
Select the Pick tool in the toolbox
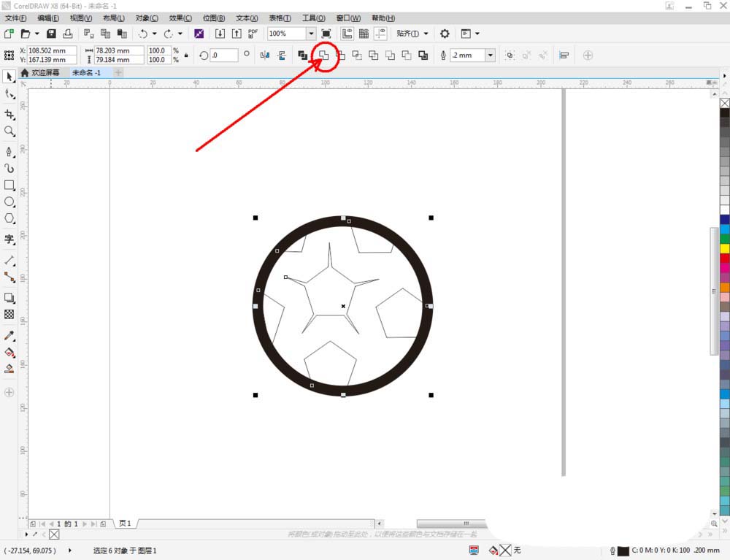point(9,77)
